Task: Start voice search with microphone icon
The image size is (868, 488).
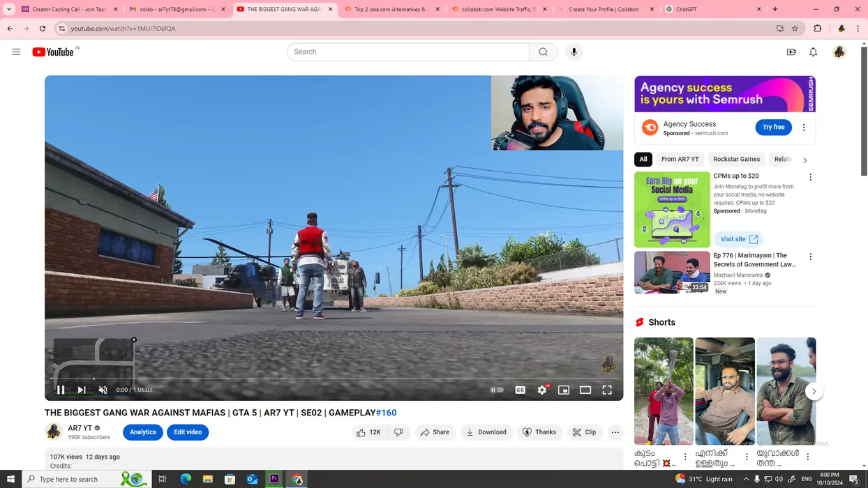Action: 574,52
